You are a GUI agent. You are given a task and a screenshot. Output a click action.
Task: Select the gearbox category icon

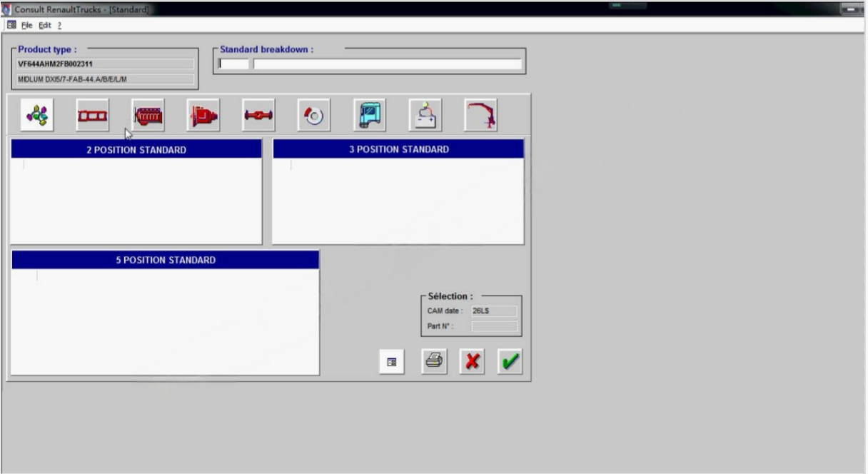click(203, 116)
